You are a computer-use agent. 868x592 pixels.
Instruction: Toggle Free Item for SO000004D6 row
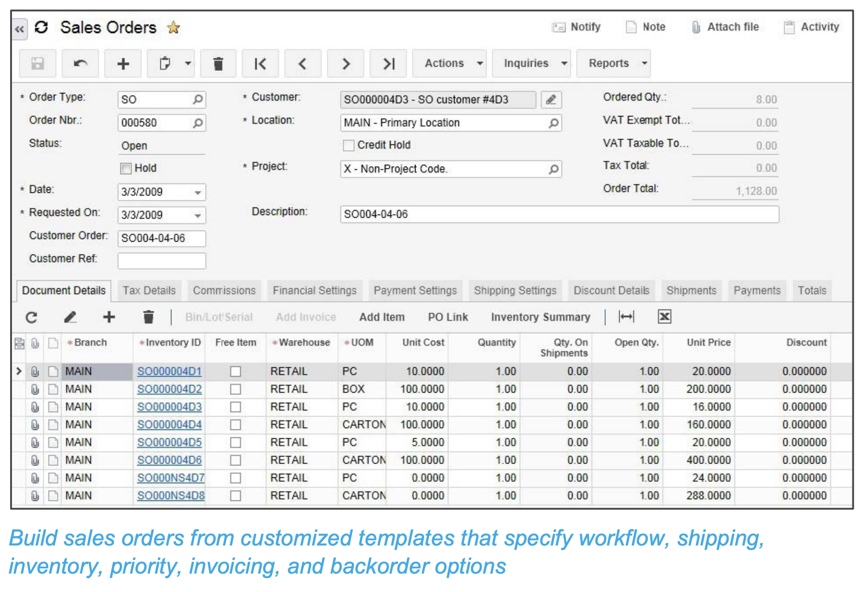[235, 460]
